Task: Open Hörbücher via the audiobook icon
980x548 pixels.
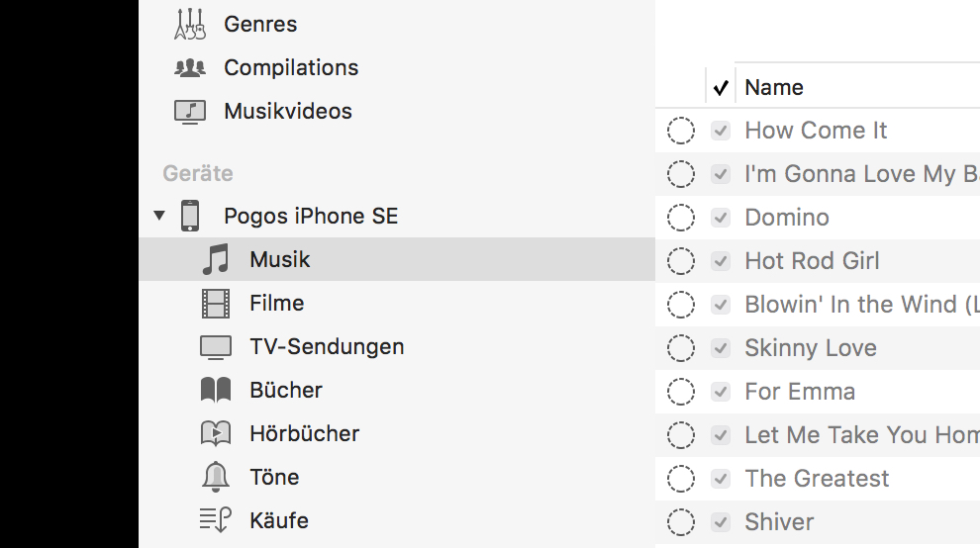Action: [x=216, y=433]
